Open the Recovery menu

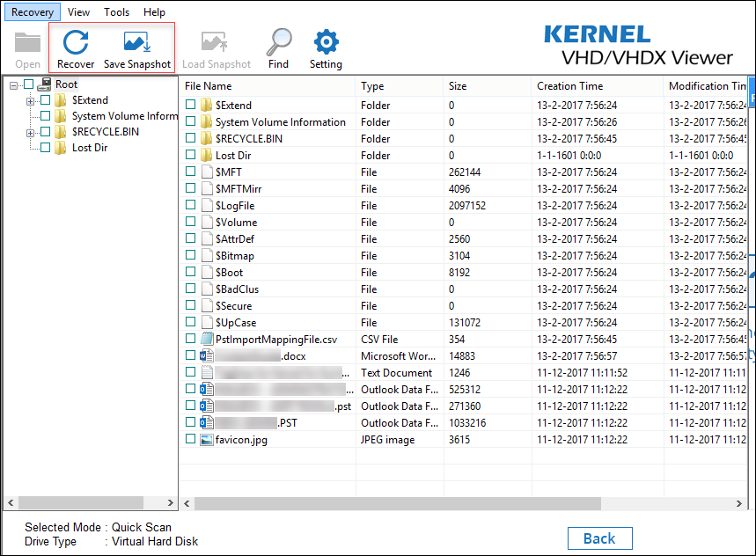[33, 12]
